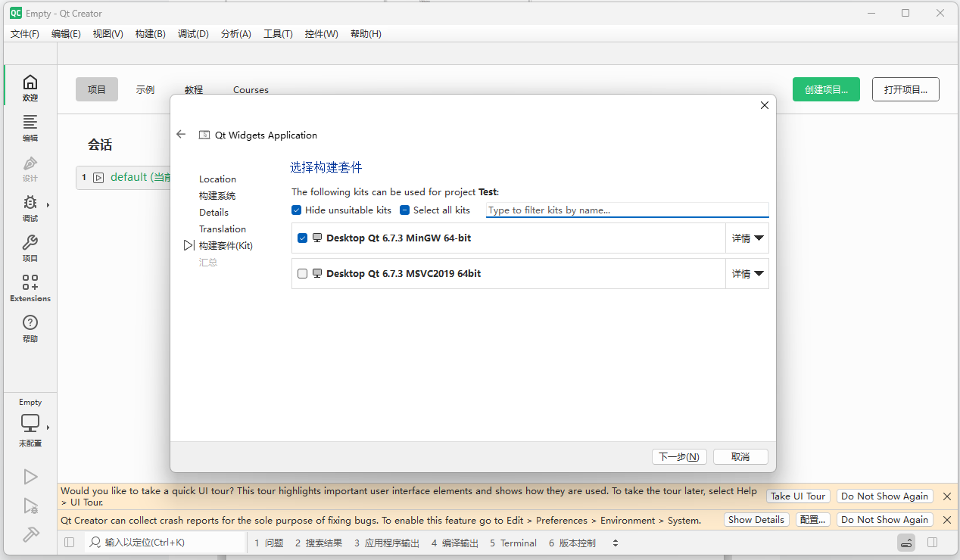Open File (文件) menu

tap(25, 34)
